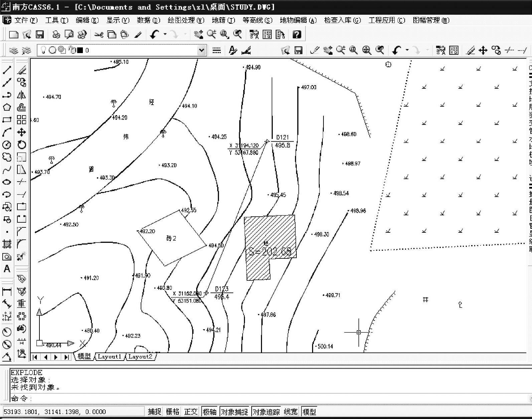Toggle 对象捕捉 object snap
The height and width of the screenshot is (419, 532).
[234, 412]
